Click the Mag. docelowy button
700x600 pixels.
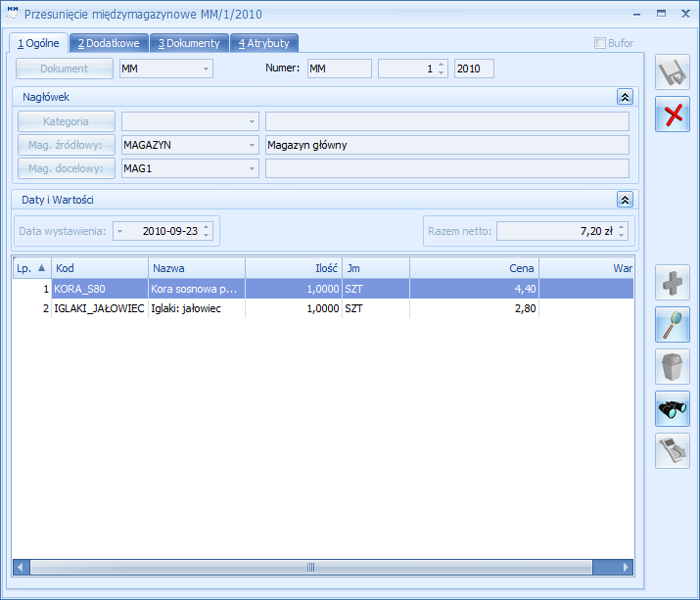(x=66, y=168)
